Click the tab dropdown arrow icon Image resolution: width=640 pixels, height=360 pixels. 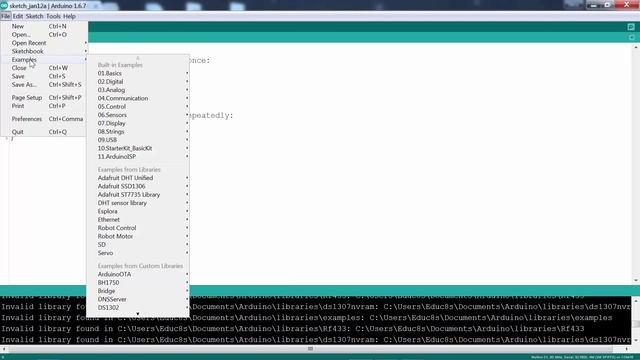pos(631,38)
